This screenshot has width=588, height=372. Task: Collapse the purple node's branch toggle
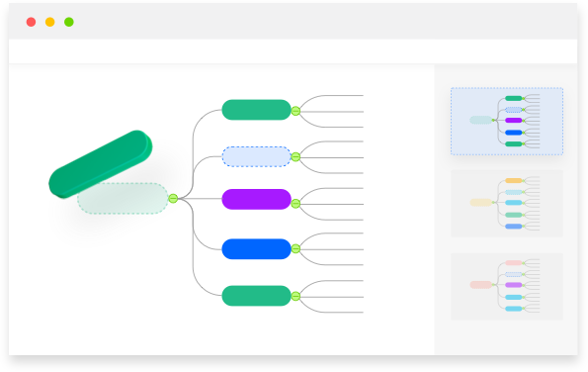(295, 204)
